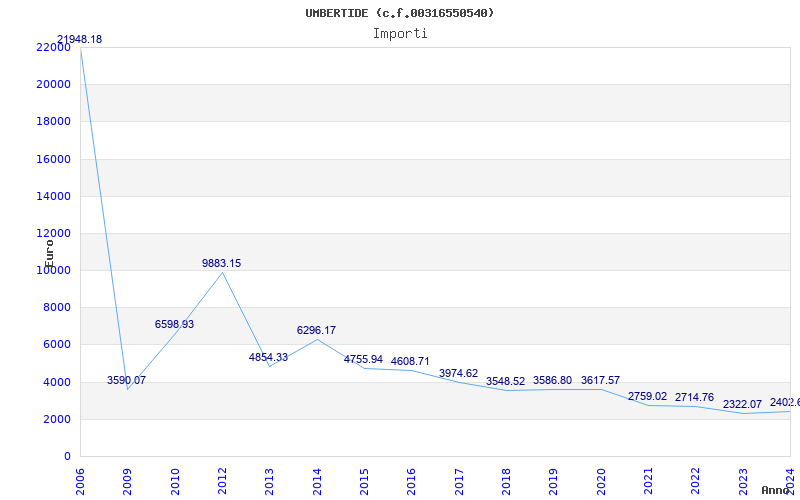Click the 2023 x-axis year label
The height and width of the screenshot is (500, 800).
pos(743,482)
